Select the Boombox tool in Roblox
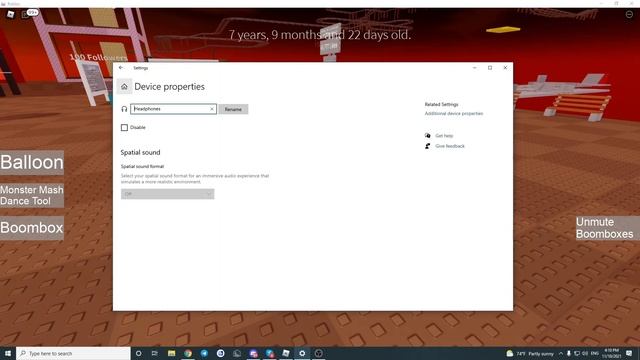Image resolution: width=640 pixels, height=360 pixels. click(x=32, y=228)
